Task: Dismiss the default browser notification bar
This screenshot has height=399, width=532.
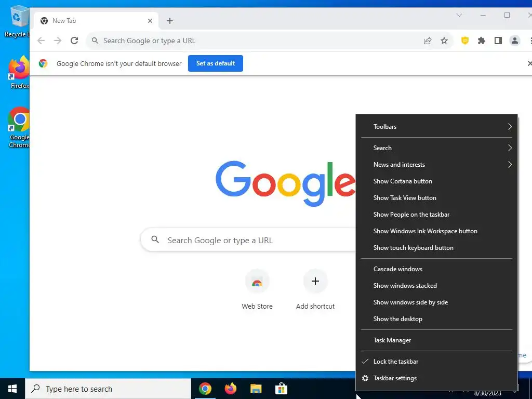Action: point(529,63)
